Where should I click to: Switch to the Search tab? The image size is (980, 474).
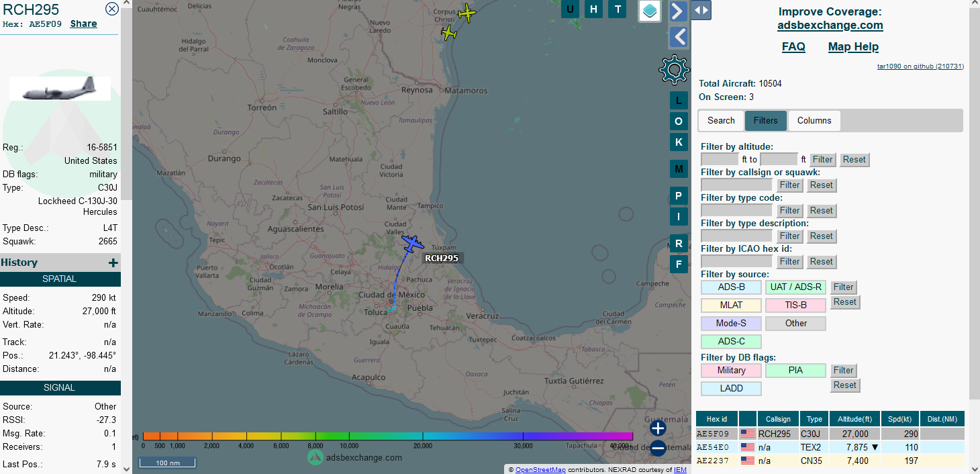pos(721,121)
